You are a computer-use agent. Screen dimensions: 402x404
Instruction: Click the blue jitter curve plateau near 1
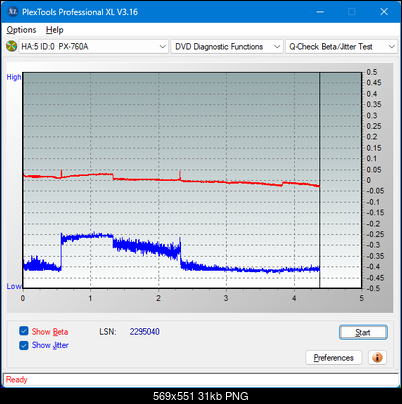pos(87,236)
